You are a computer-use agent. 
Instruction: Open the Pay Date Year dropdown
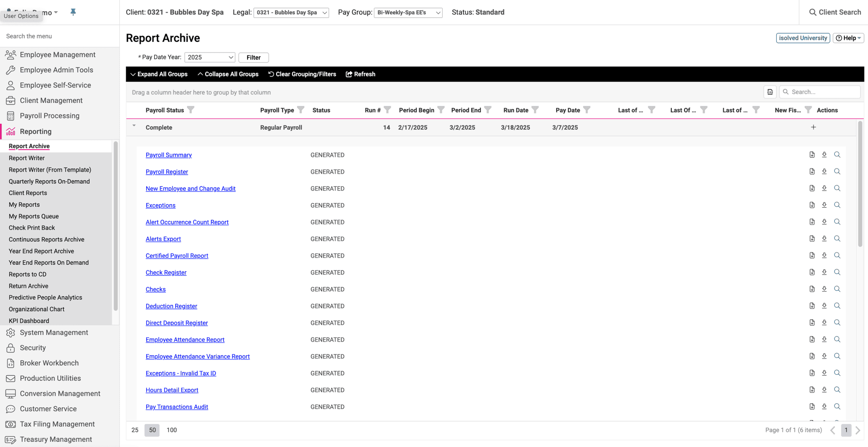point(210,58)
